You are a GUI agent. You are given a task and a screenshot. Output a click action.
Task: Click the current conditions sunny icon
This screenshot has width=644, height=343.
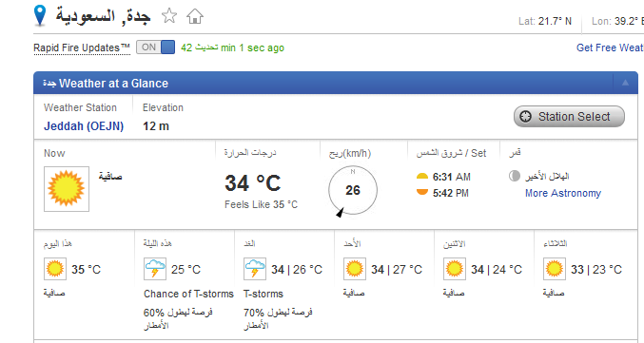(67, 189)
